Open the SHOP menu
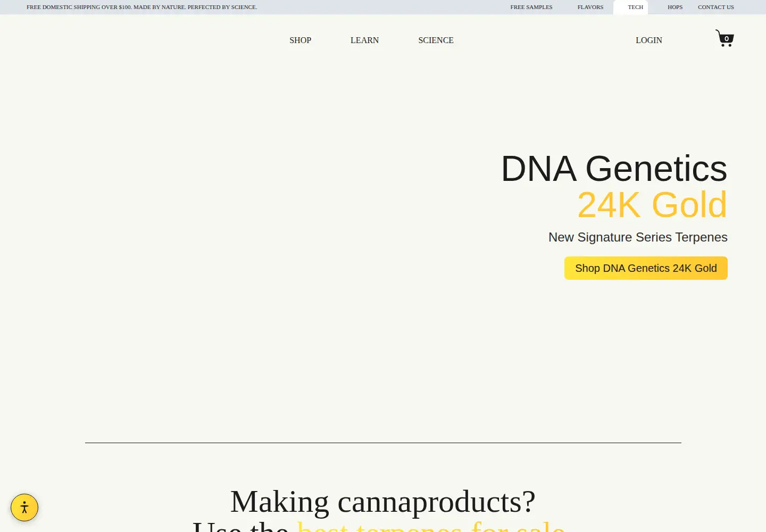Viewport: 766px width, 532px height. pos(300,40)
